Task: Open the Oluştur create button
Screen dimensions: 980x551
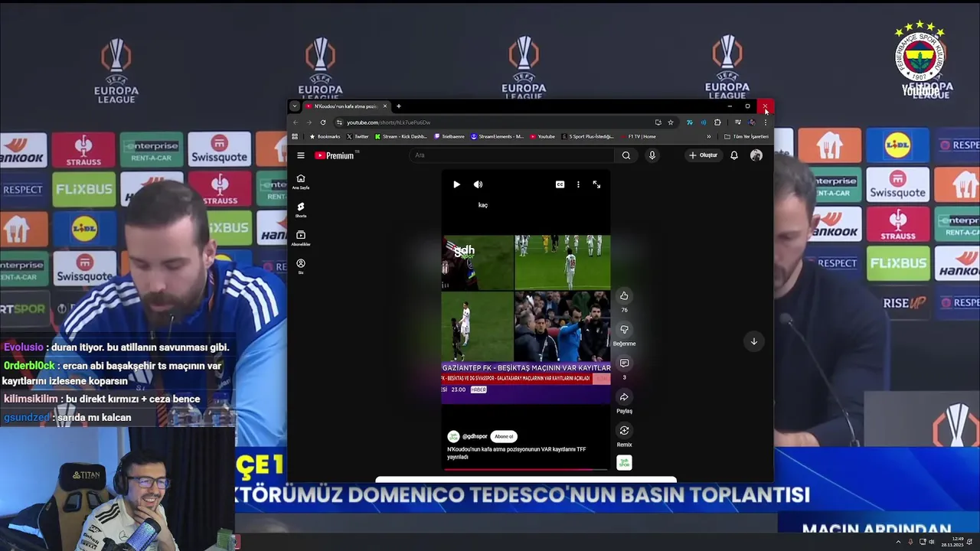Action: [703, 155]
